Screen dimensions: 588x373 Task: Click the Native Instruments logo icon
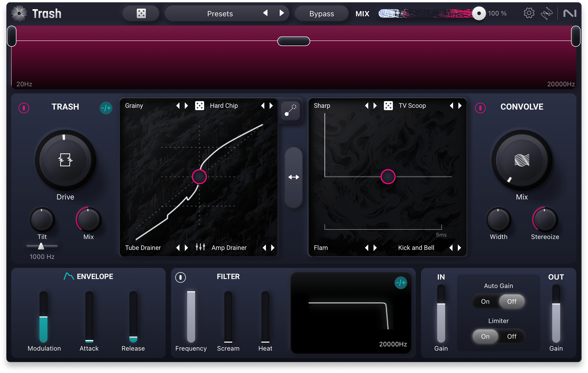click(x=570, y=13)
